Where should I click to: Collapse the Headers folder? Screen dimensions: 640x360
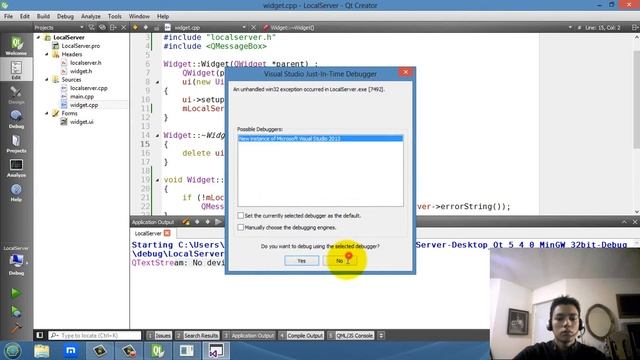point(47,54)
